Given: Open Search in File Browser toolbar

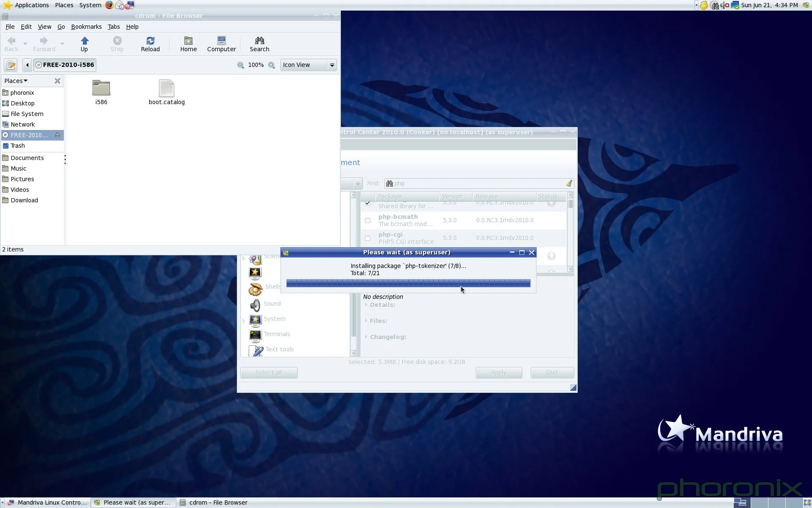Looking at the screenshot, I should coord(259,44).
